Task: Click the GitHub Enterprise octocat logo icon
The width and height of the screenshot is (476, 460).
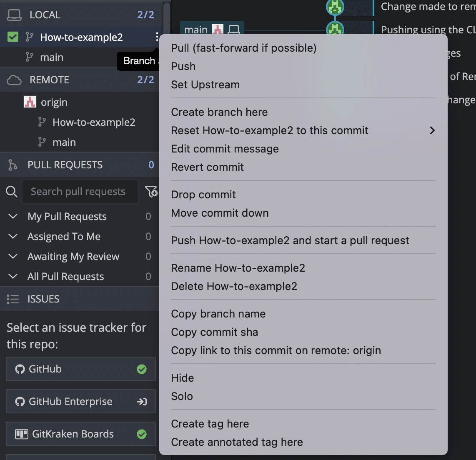Action: coord(20,402)
